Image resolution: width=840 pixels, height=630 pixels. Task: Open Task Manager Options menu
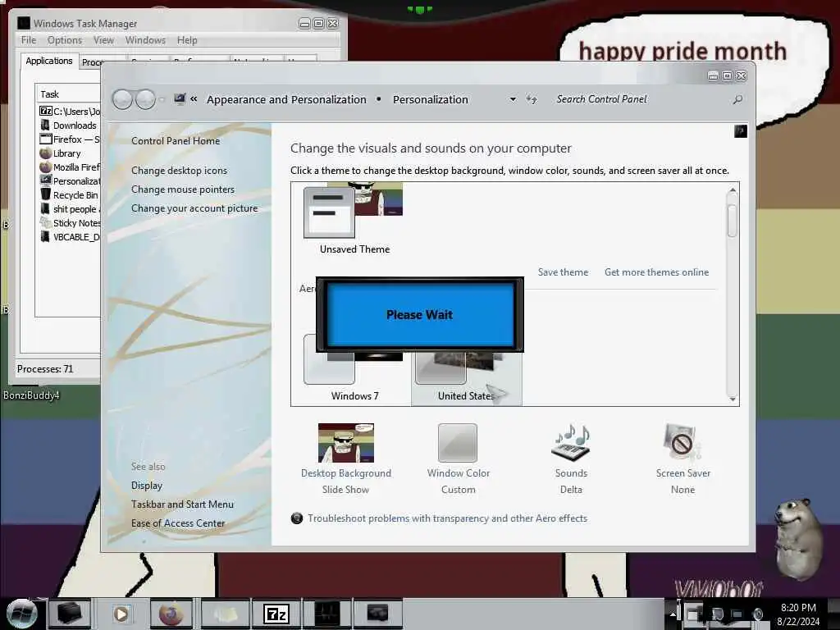tap(65, 40)
